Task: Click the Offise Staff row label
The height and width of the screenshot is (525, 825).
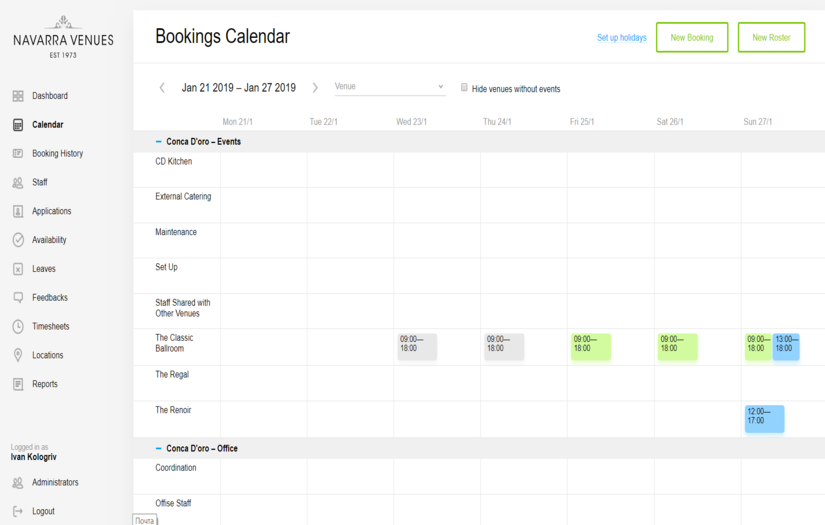Action: coord(173,503)
